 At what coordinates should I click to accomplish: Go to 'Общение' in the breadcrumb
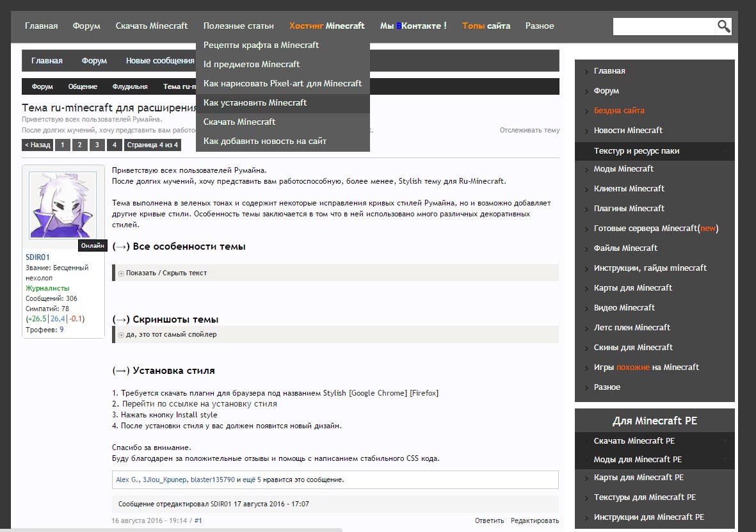click(x=83, y=87)
